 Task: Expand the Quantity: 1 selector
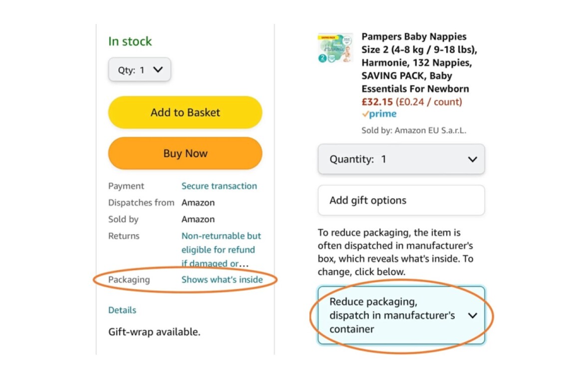[x=401, y=159]
